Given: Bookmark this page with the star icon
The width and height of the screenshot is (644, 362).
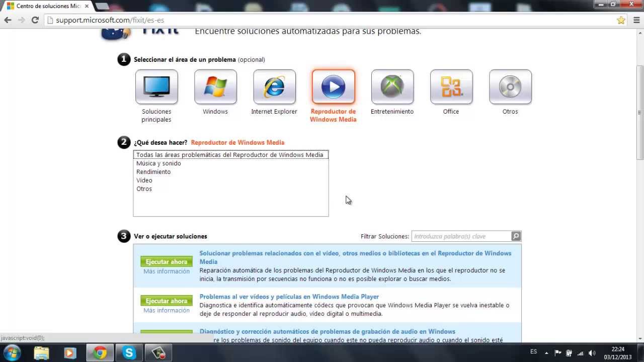Looking at the screenshot, I should point(621,20).
